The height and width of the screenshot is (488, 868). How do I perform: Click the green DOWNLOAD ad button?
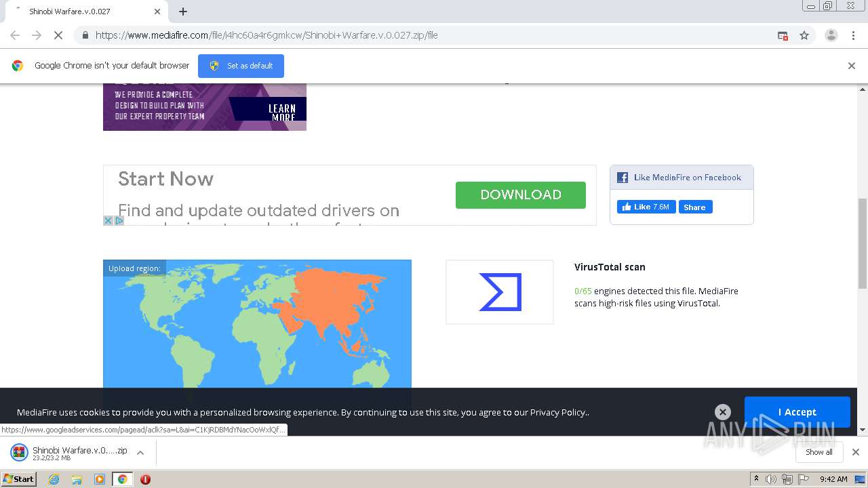pos(521,195)
